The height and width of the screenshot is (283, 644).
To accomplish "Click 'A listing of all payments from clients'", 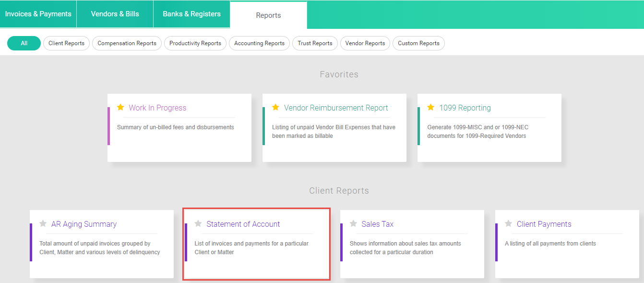I will (550, 244).
